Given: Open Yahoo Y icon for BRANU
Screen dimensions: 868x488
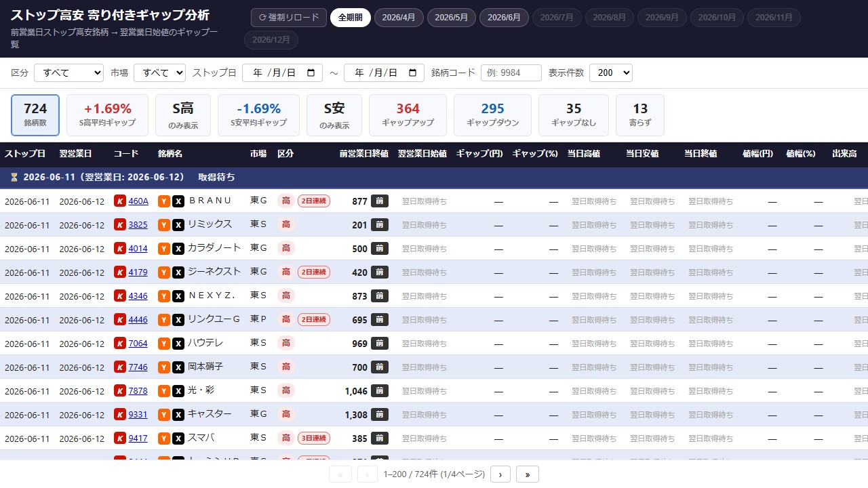Looking at the screenshot, I should tap(163, 201).
